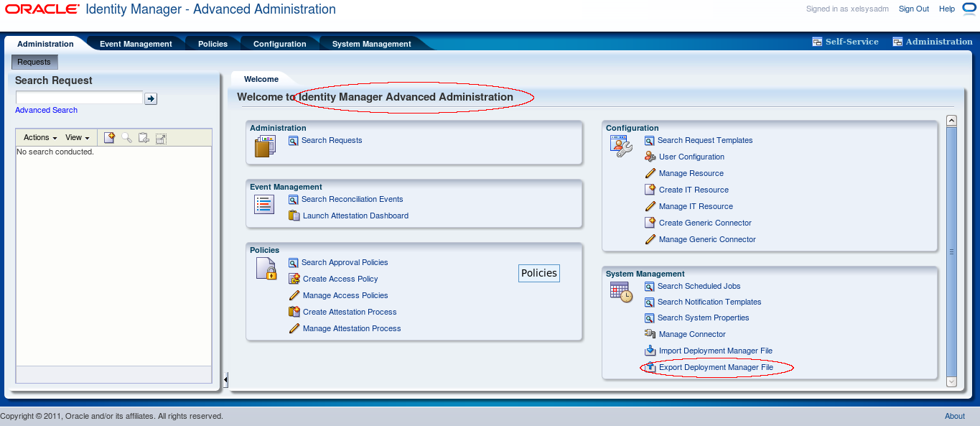Select the Search Reconciliation Events icon

[294, 199]
